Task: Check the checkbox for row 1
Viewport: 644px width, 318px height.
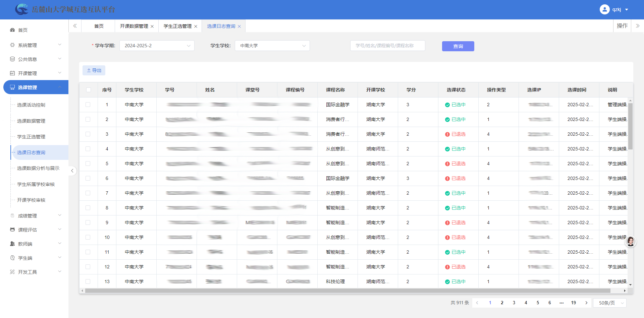Action: (x=88, y=105)
